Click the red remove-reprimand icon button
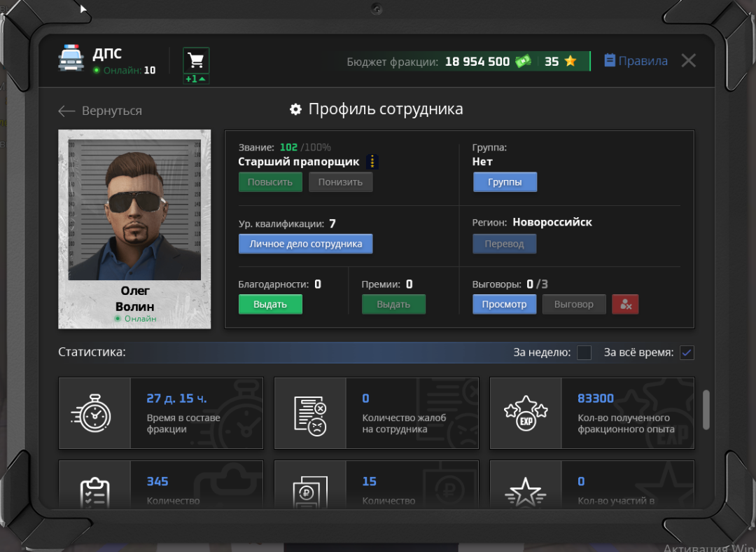The width and height of the screenshot is (756, 552). coord(625,305)
